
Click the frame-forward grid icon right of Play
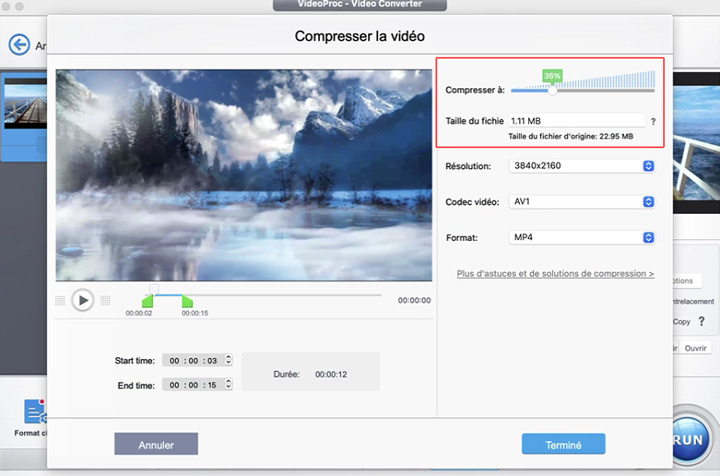click(105, 301)
